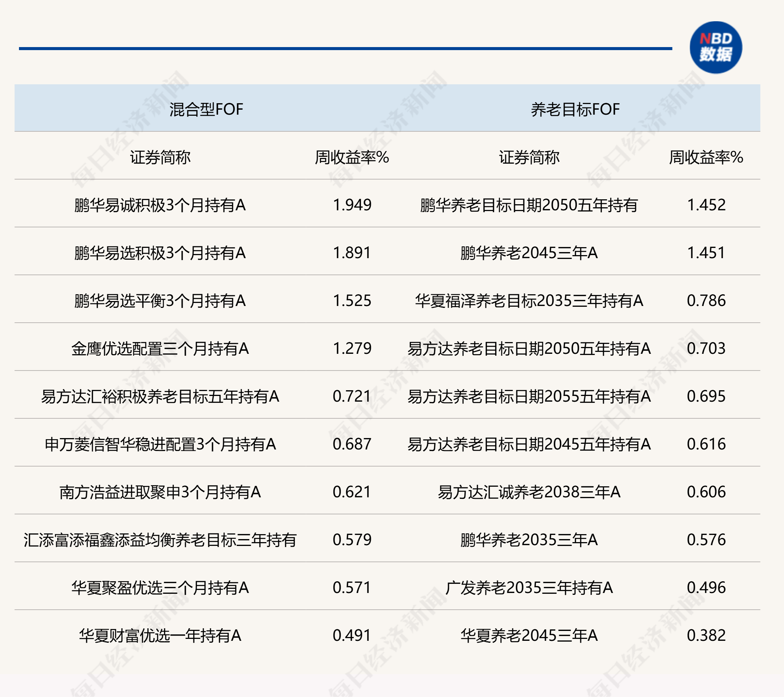This screenshot has height=697, width=784.
Task: Click the left 证券简称 column header
Action: click(160, 158)
